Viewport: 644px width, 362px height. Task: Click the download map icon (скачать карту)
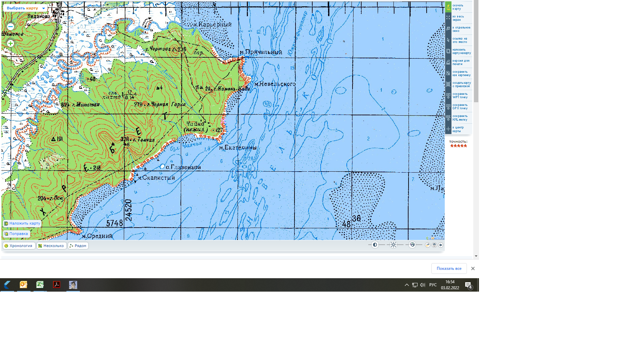(448, 7)
